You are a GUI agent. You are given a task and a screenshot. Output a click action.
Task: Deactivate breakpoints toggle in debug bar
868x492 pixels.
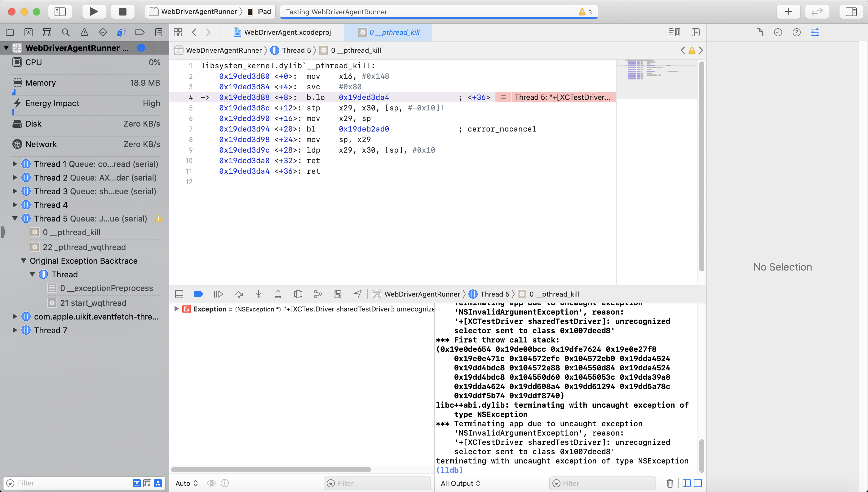coord(199,294)
